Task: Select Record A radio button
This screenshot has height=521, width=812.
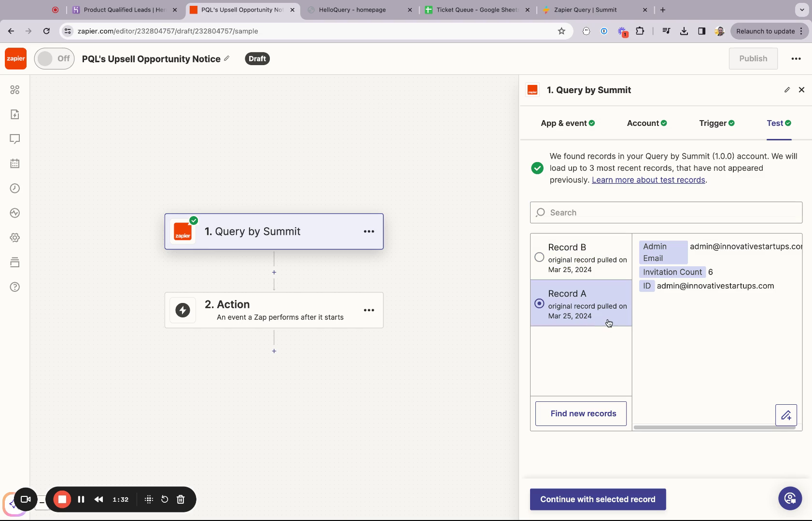Action: (540, 303)
